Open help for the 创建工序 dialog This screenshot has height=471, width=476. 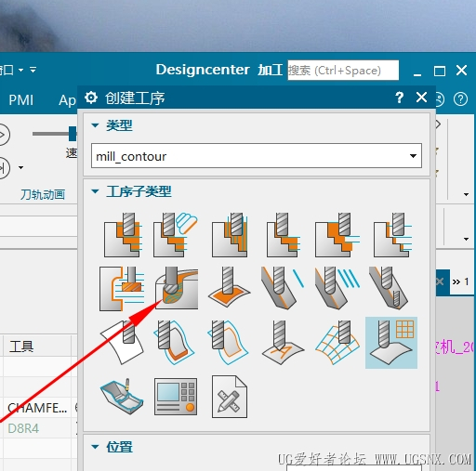tap(400, 98)
